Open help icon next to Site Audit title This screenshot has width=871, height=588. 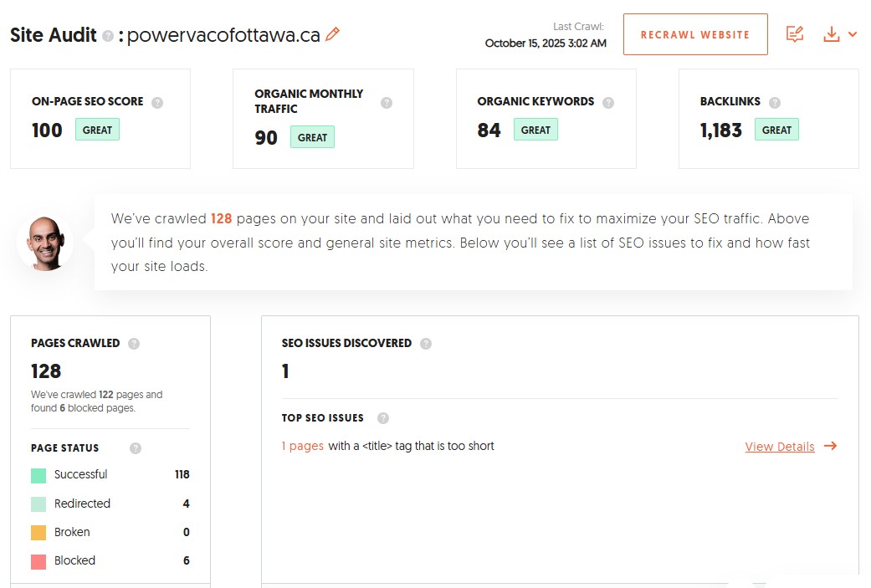pos(108,36)
